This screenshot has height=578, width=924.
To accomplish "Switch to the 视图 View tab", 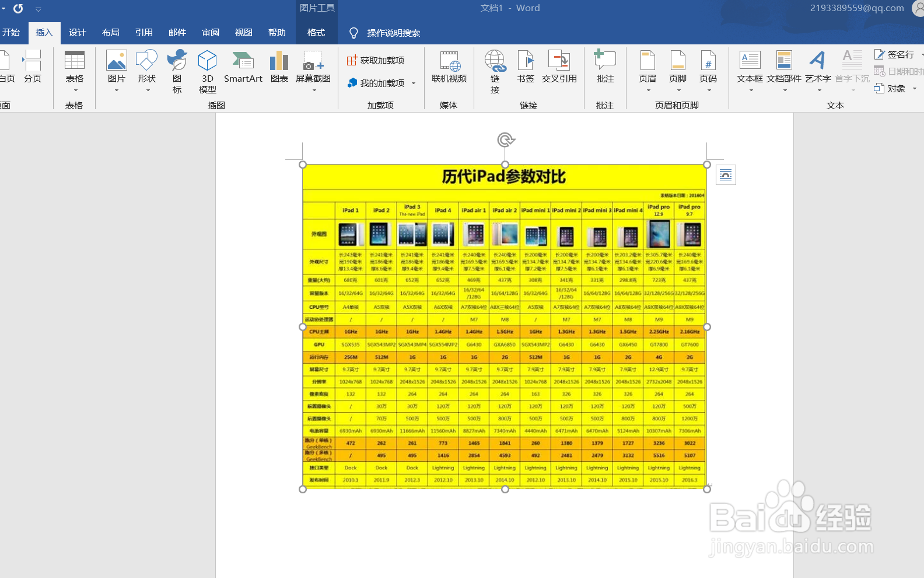I will click(x=244, y=33).
